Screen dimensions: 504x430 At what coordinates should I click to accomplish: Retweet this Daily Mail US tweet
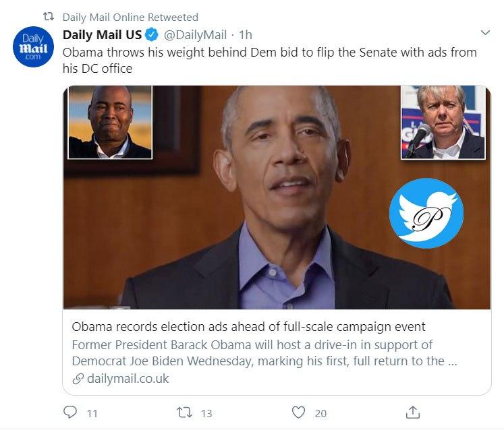[x=186, y=412]
